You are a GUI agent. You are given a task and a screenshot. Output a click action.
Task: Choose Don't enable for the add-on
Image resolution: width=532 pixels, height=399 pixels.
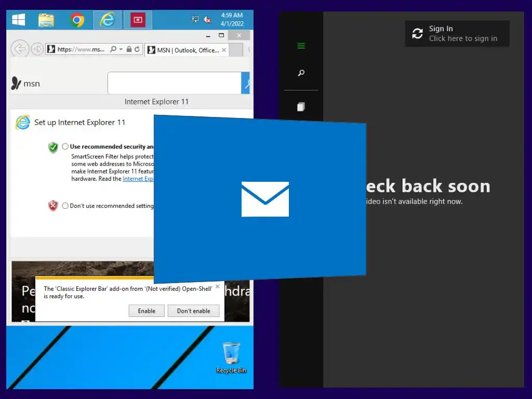click(193, 311)
